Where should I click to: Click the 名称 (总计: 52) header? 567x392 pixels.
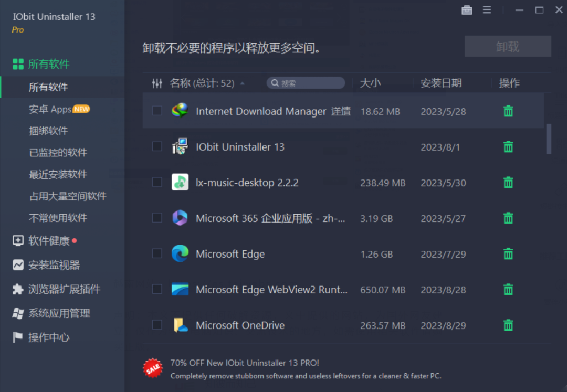[202, 83]
